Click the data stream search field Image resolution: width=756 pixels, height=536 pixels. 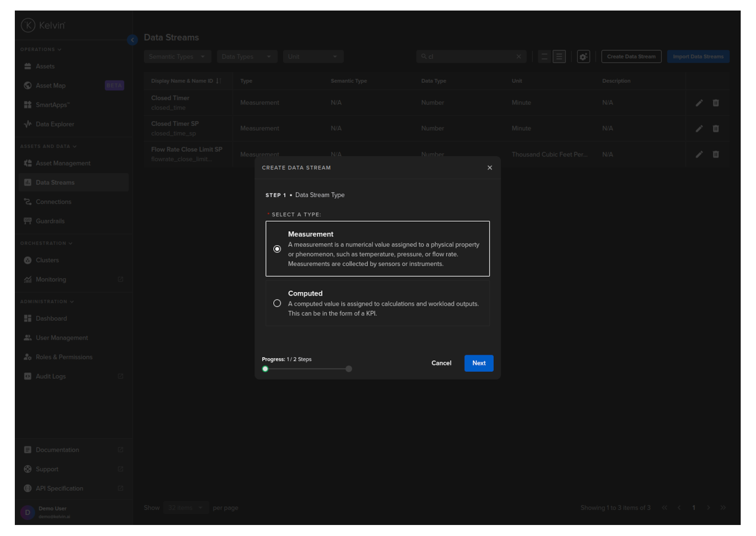pos(469,56)
